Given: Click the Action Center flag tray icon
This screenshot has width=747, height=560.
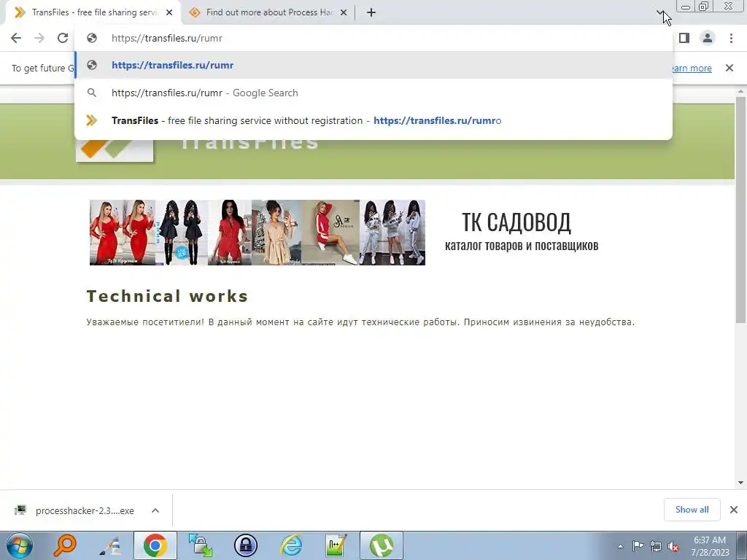Looking at the screenshot, I should click(x=638, y=545).
